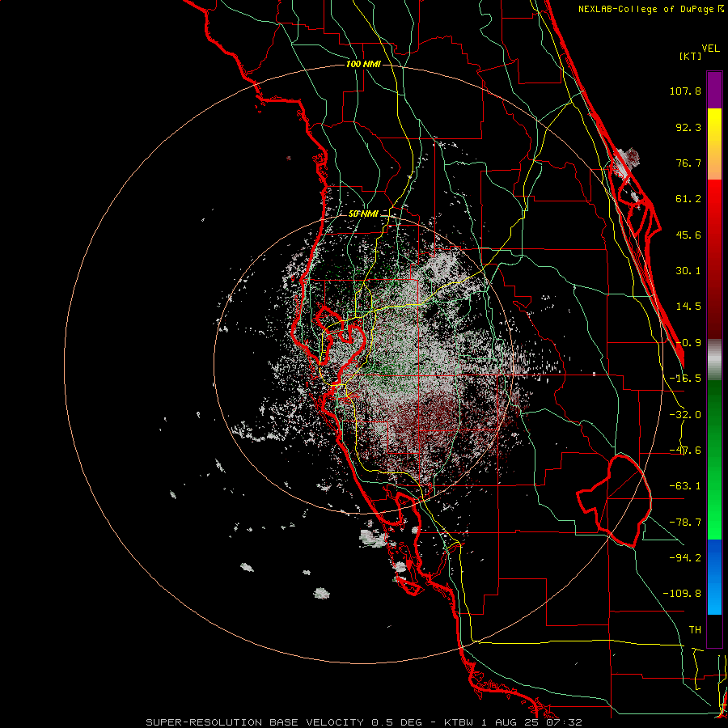Click the [KT] units label
Viewport: 728px width, 728px height.
tap(690, 56)
